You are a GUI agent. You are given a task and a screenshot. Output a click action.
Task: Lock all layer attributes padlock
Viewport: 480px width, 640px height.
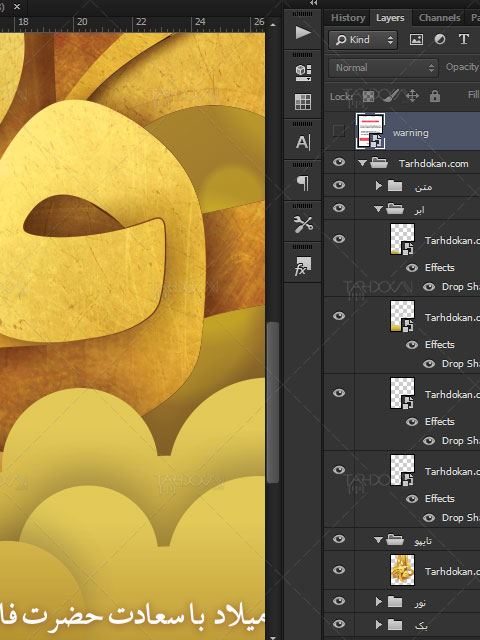click(x=435, y=96)
